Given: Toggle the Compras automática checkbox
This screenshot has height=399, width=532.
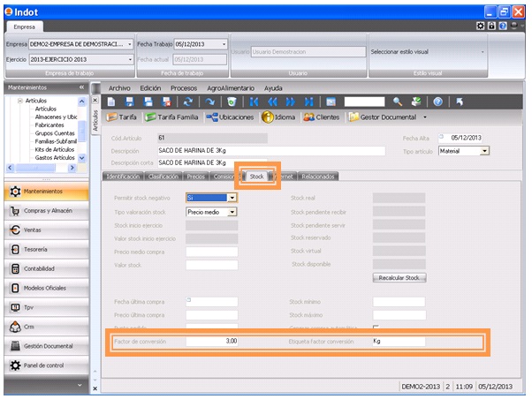Looking at the screenshot, I should click(376, 327).
